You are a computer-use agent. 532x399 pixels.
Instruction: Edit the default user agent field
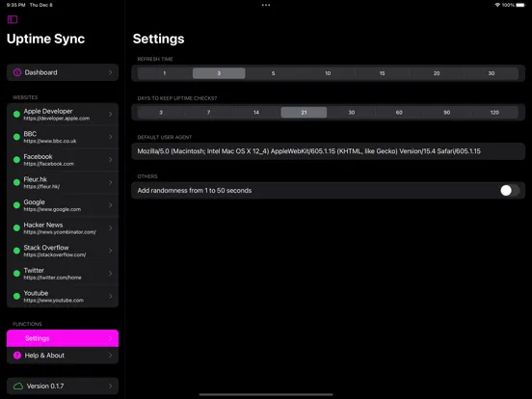point(328,151)
